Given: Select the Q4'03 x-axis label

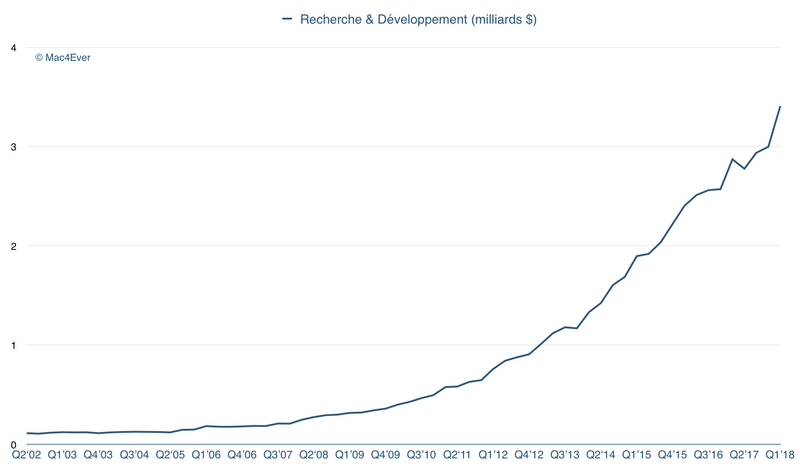Looking at the screenshot, I should pyautogui.click(x=98, y=455).
